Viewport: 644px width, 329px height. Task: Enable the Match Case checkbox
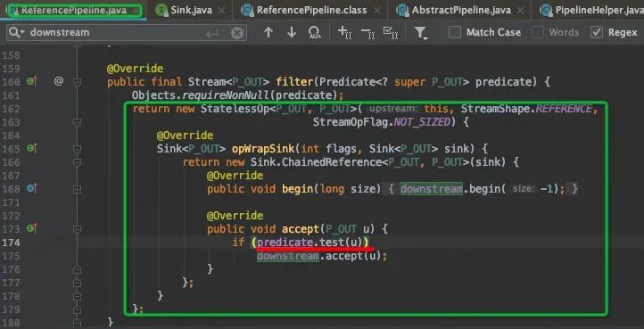coord(455,32)
